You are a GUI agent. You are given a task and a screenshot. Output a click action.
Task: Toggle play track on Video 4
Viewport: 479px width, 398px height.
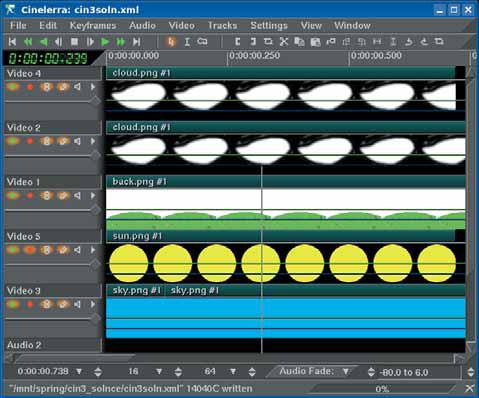click(x=13, y=87)
